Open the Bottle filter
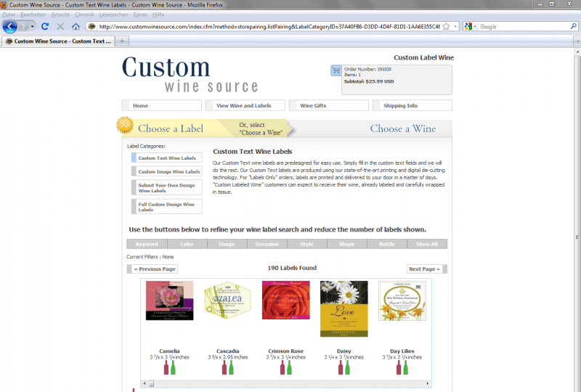The height and width of the screenshot is (392, 581). coord(387,244)
